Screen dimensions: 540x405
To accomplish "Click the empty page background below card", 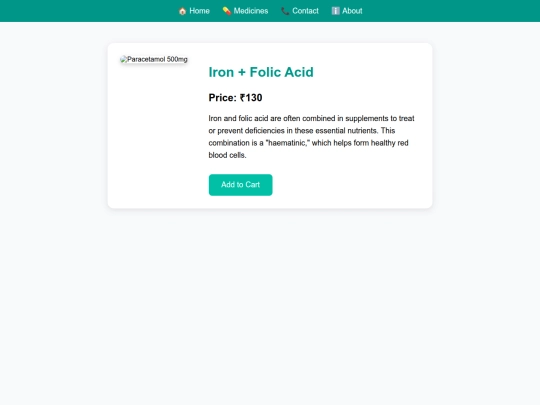I will [x=270, y=303].
